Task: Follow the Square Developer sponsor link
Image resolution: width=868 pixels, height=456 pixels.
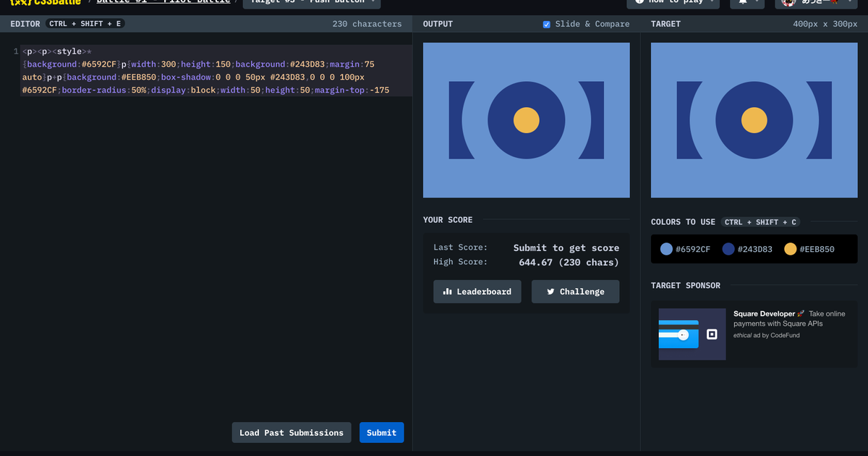Action: point(765,314)
